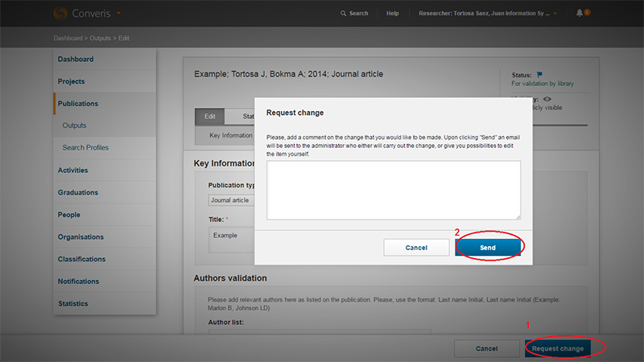The height and width of the screenshot is (362, 644).
Task: Open Projects in the sidebar
Action: (x=71, y=81)
